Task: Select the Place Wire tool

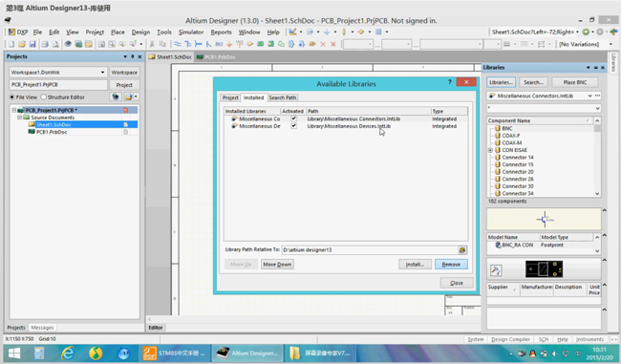Action: point(178,44)
